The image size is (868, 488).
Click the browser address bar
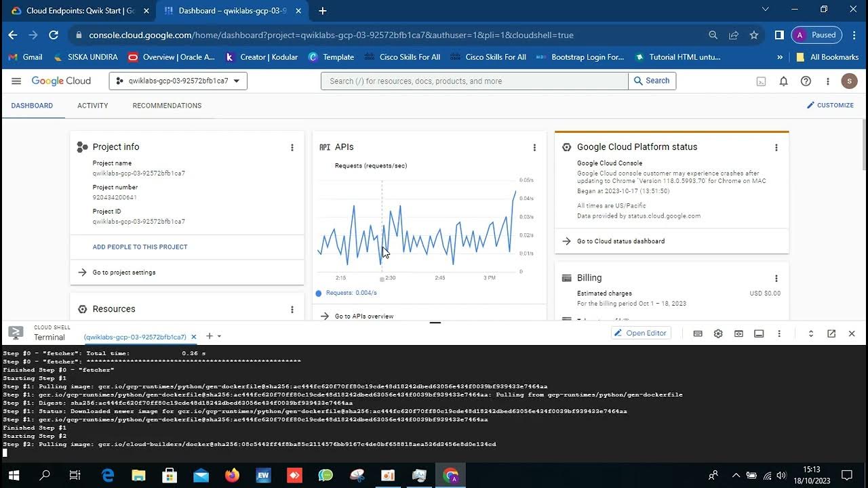coord(387,35)
